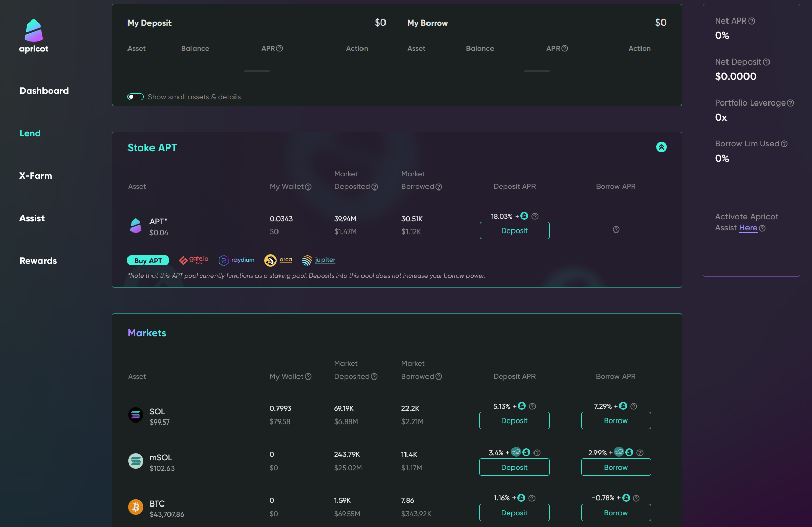
Task: Go to the Lend section
Action: 30,133
